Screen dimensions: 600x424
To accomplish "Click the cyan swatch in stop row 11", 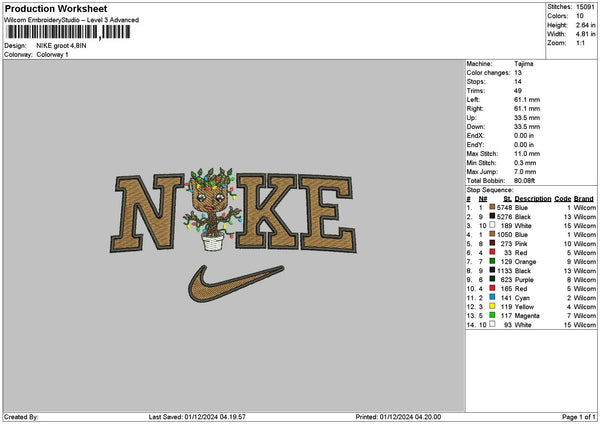I will point(492,297).
